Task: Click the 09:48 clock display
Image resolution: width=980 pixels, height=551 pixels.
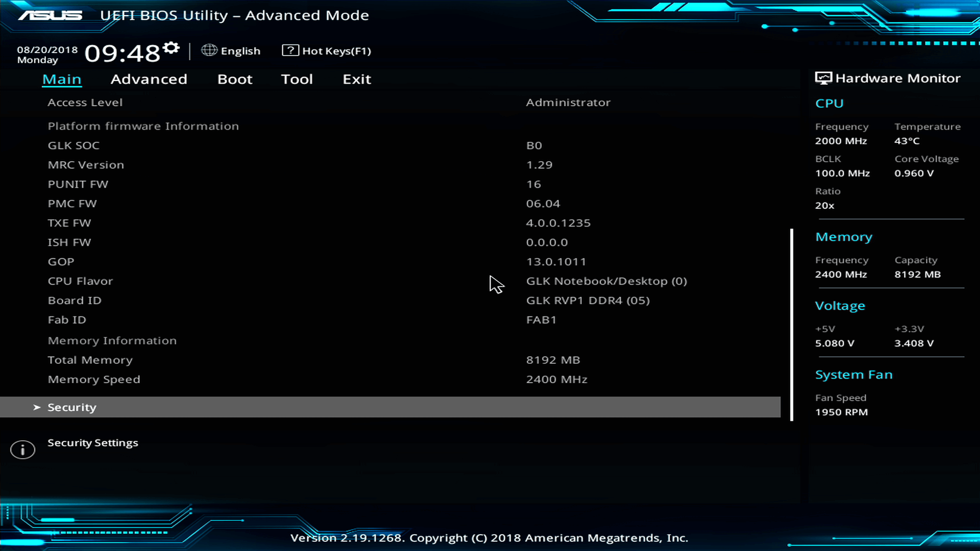Action: pos(122,53)
